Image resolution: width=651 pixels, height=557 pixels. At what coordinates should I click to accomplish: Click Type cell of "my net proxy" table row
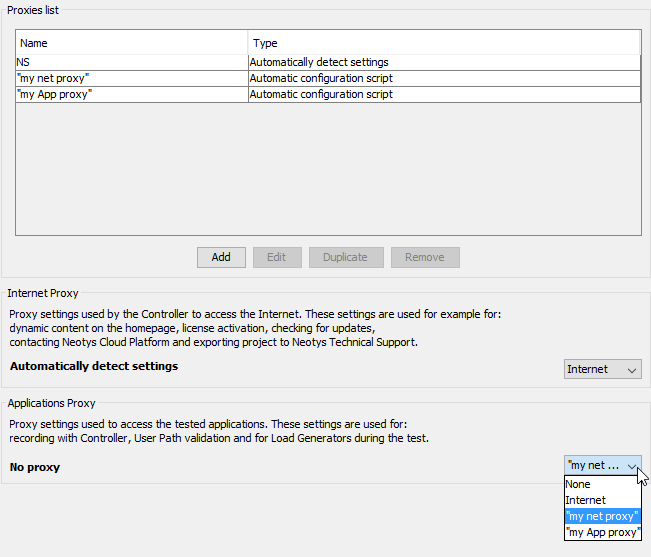[x=444, y=78]
